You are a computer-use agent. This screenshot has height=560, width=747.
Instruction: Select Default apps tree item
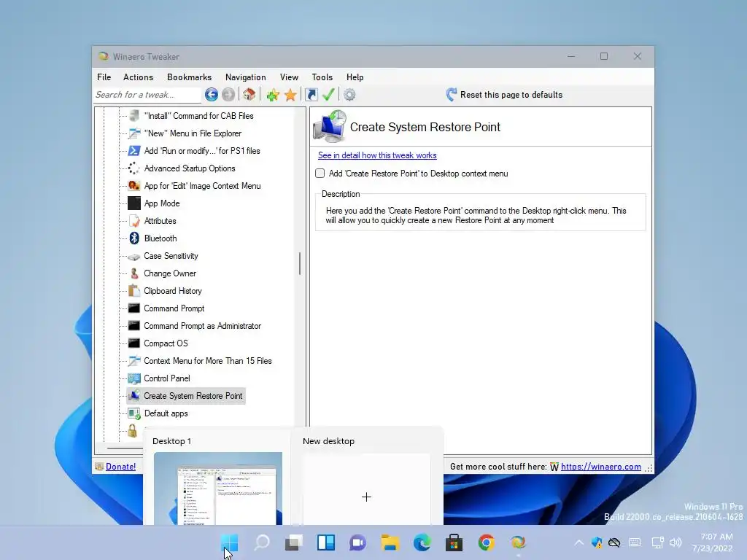[166, 413]
